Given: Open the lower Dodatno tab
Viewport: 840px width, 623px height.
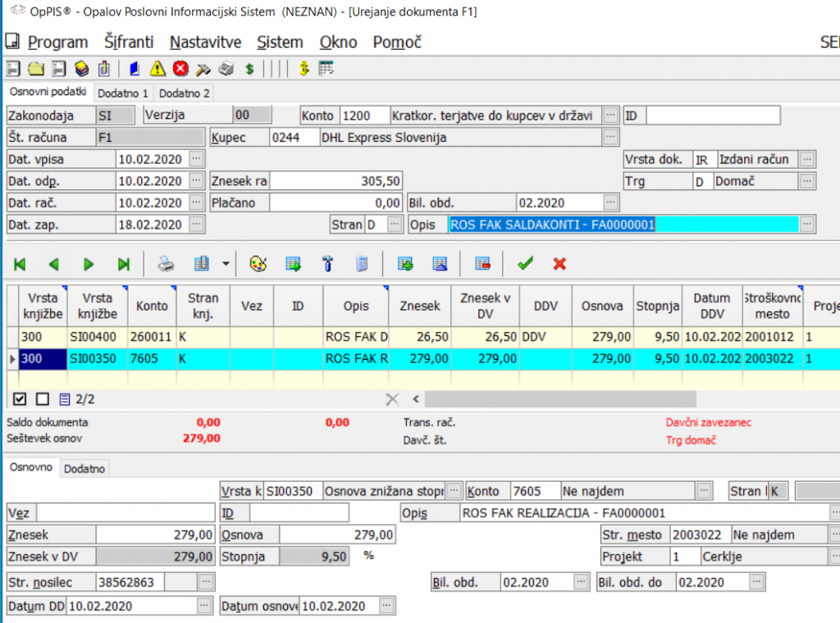Looking at the screenshot, I should click(84, 468).
